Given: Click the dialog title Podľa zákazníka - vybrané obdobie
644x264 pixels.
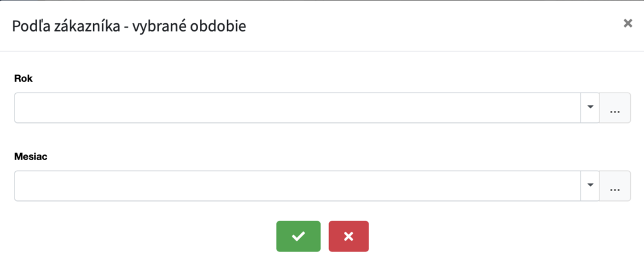Looking at the screenshot, I should (129, 26).
